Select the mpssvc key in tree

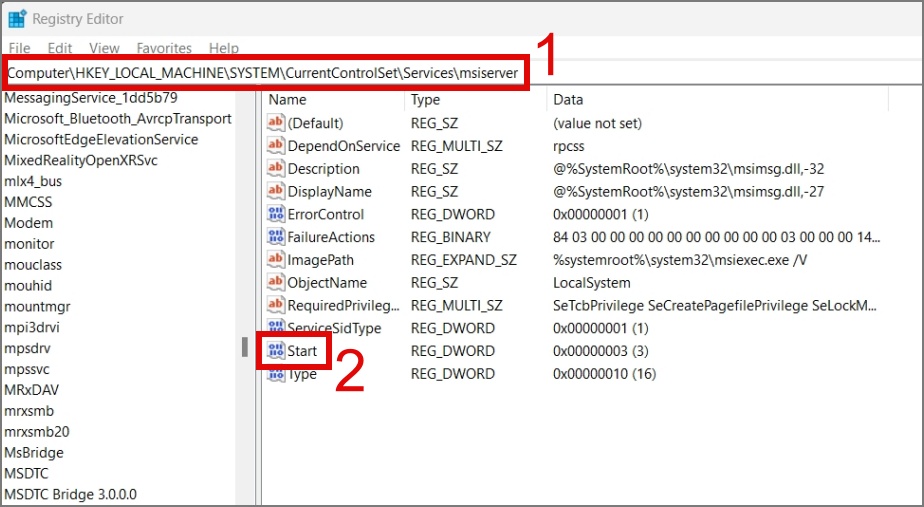[27, 369]
